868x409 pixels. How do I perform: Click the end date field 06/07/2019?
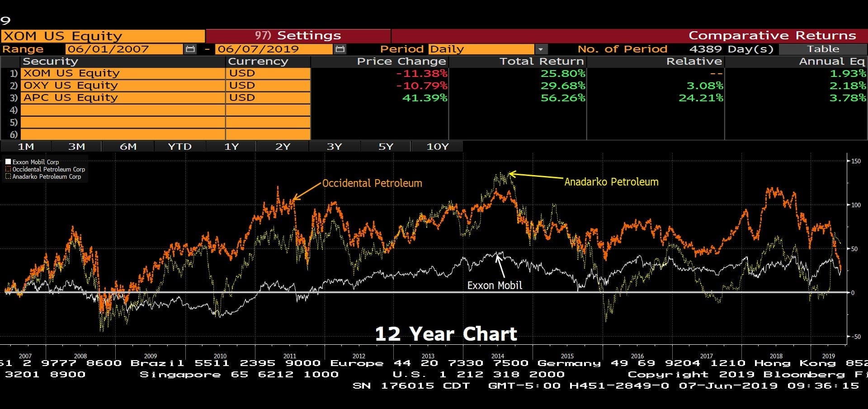pos(274,49)
